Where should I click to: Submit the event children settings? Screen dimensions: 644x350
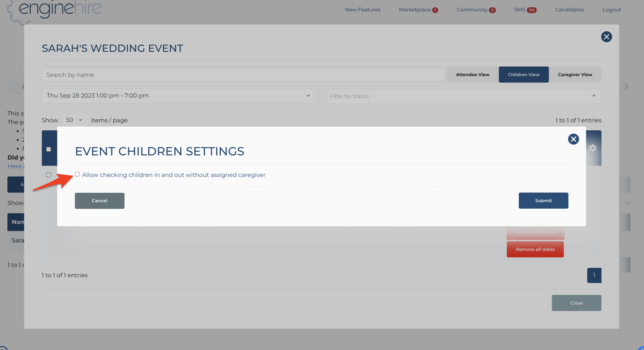pos(543,200)
